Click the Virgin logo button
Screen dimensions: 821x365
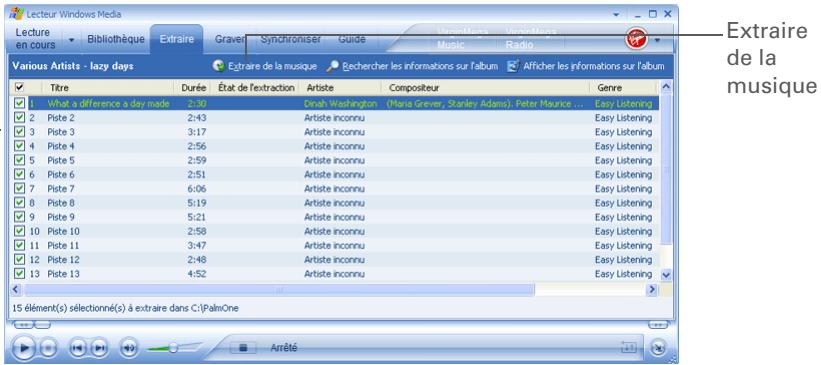pos(636,39)
